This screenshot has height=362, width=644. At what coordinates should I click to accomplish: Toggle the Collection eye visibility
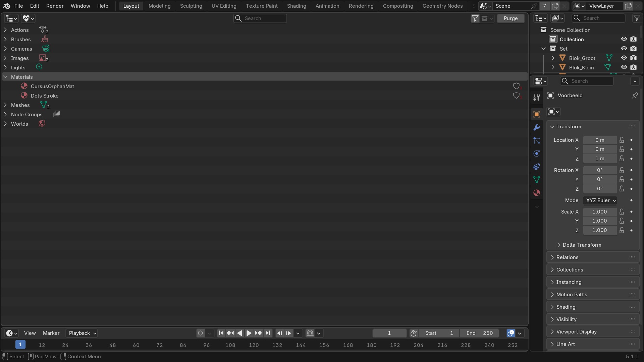pos(624,39)
